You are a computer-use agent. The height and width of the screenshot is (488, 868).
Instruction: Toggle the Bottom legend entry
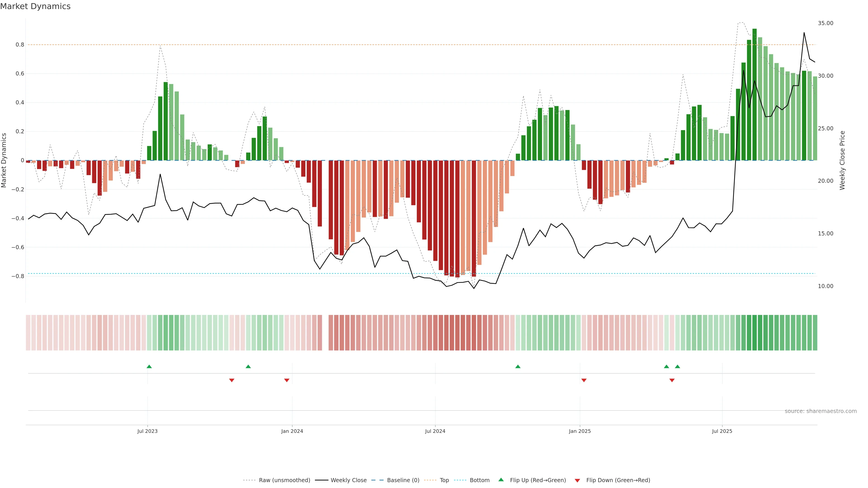479,480
